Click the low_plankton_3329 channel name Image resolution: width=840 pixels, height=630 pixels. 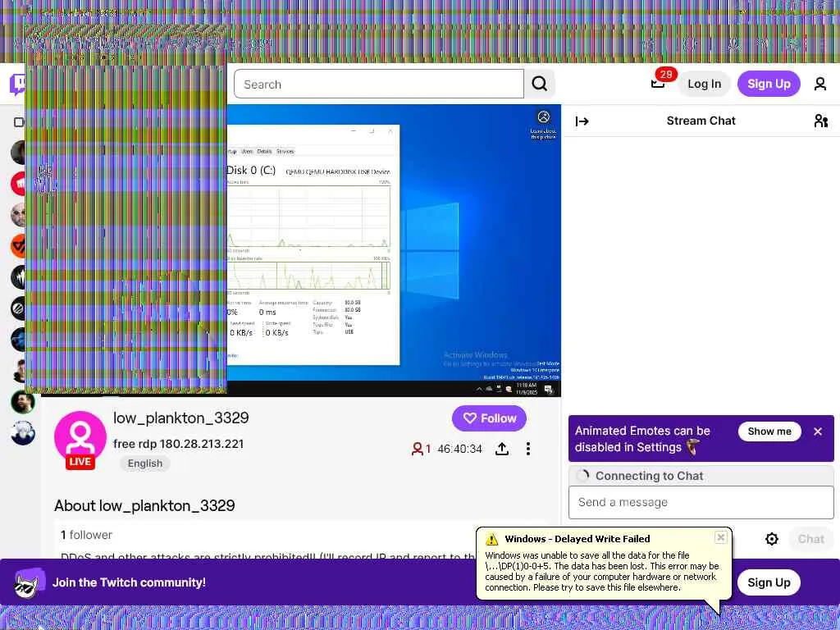tap(181, 418)
